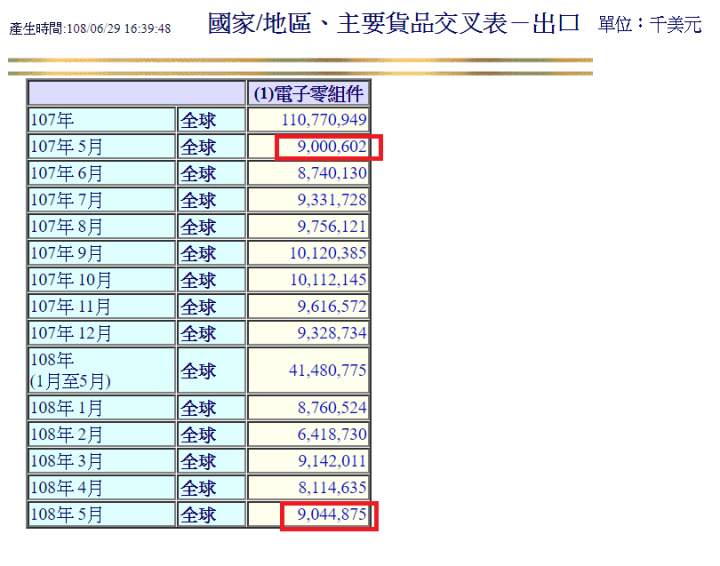
Task: Click the value 8,740,130
Action: (332, 173)
